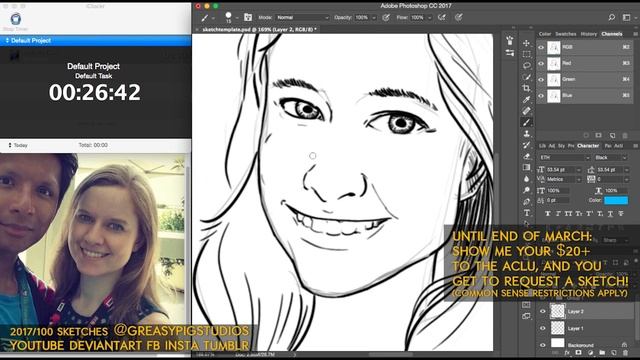This screenshot has width=640, height=360.
Task: Delete channel trash icon in Channels panel
Action: tap(625, 135)
